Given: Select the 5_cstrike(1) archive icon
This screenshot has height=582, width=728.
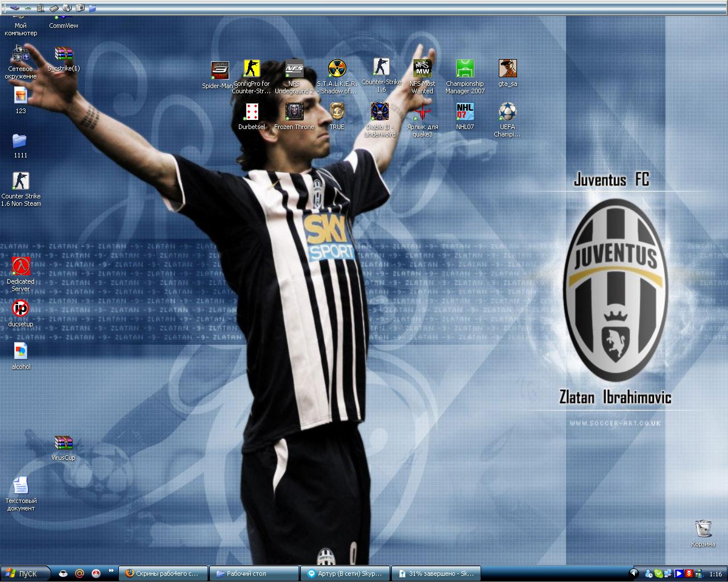Looking at the screenshot, I should tap(64, 59).
